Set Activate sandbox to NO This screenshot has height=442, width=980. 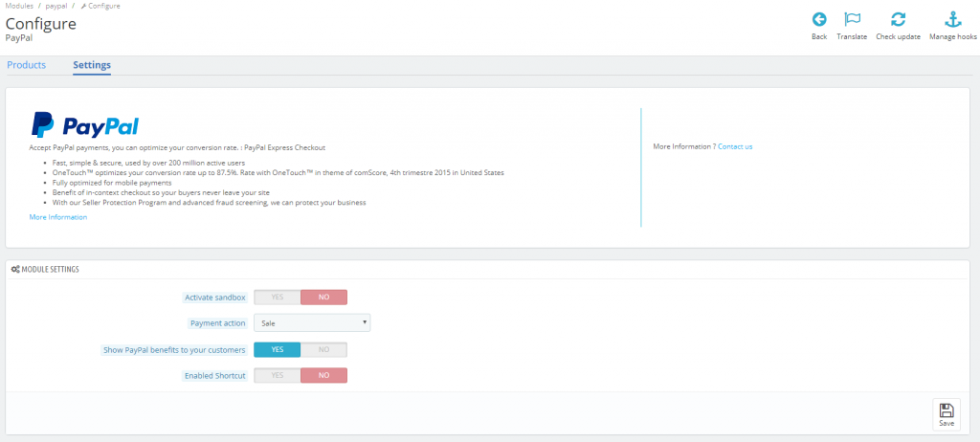click(x=323, y=298)
